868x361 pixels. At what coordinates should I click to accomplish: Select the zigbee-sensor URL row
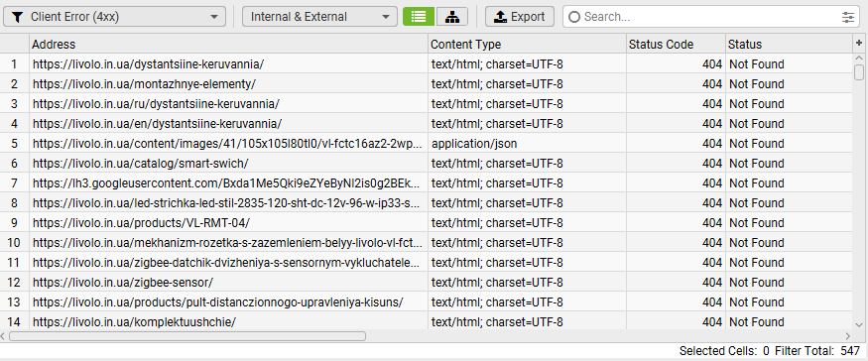point(427,283)
